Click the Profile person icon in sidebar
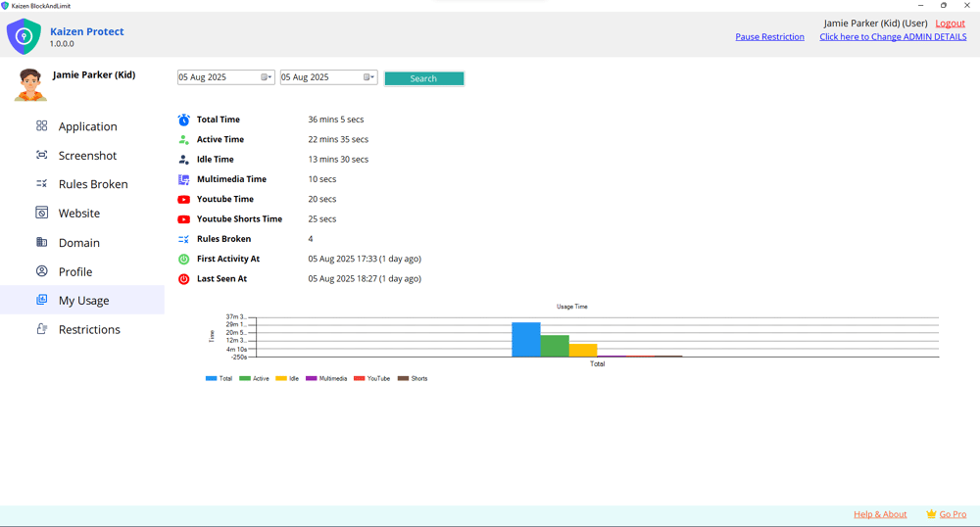 click(x=41, y=271)
